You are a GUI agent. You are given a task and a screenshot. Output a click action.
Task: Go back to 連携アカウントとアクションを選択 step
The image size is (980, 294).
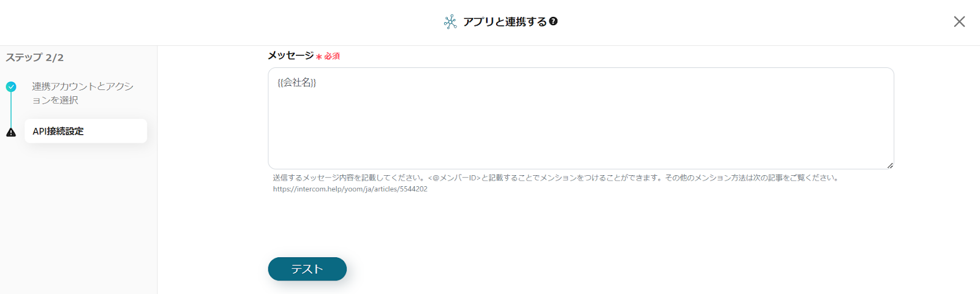click(83, 93)
